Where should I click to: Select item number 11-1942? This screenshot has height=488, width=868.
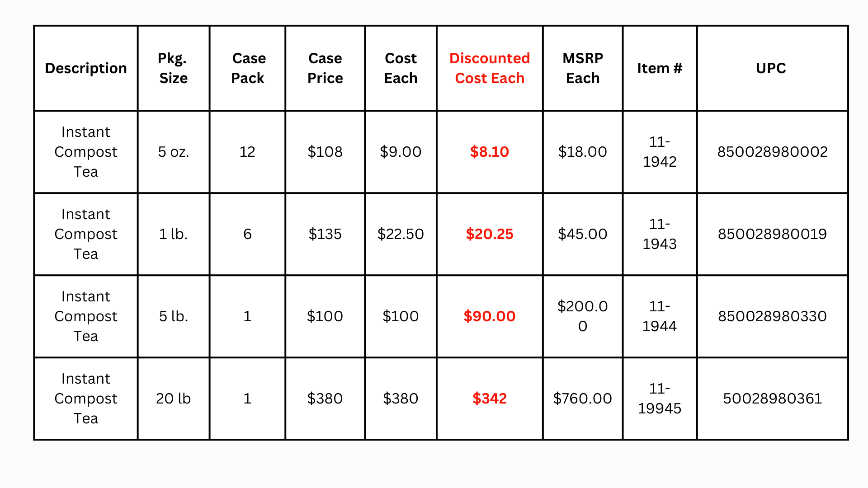660,152
